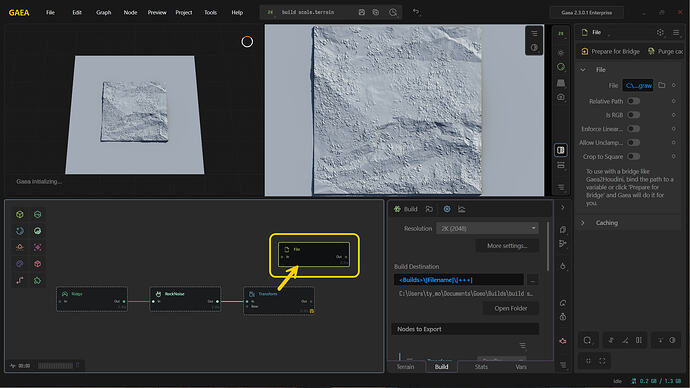Open the Edit menu

pos(77,12)
